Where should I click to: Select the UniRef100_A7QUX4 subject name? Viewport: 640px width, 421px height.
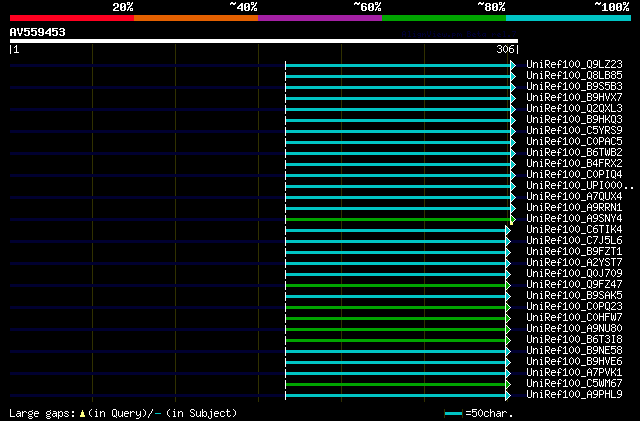point(574,197)
